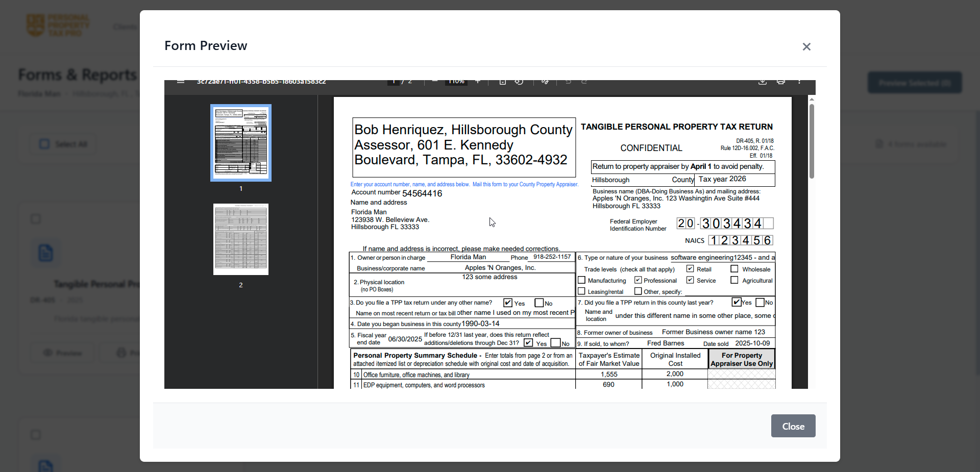Check Yes for question 7 TPP return last year

pyautogui.click(x=737, y=302)
